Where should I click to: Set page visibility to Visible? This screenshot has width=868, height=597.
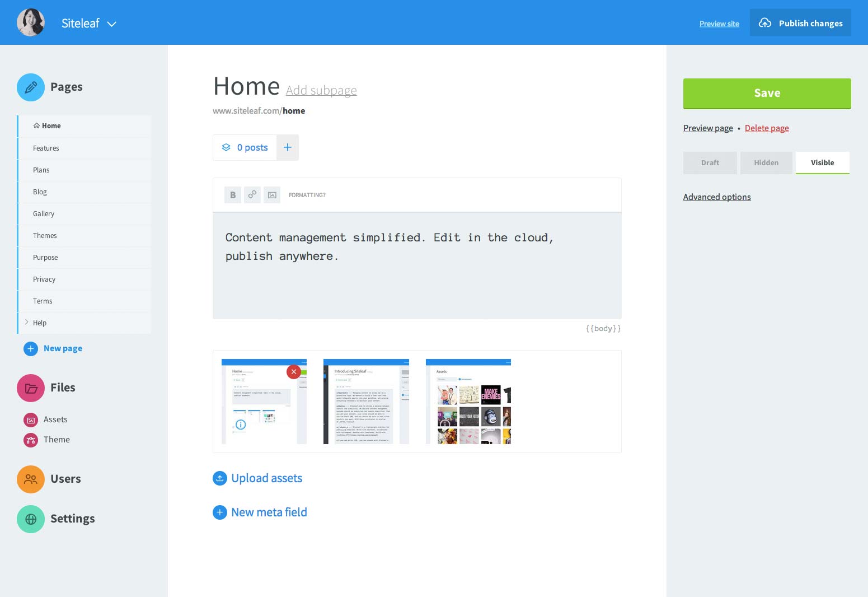coord(823,163)
